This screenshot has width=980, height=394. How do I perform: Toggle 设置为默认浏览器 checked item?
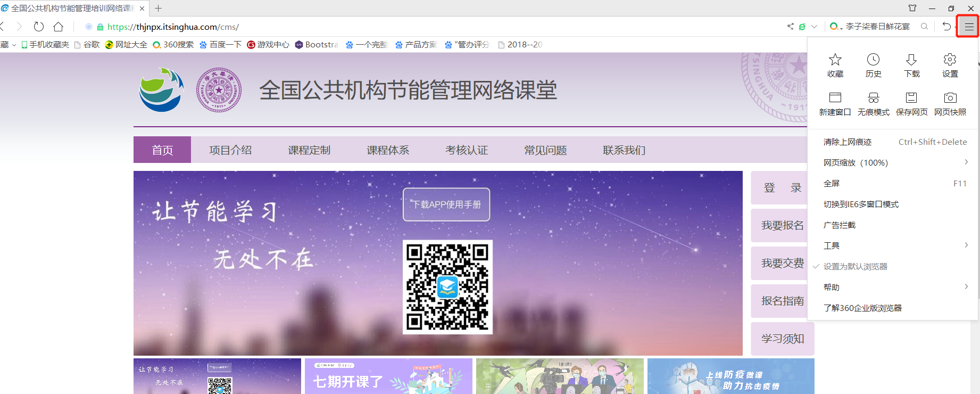[x=893, y=267]
